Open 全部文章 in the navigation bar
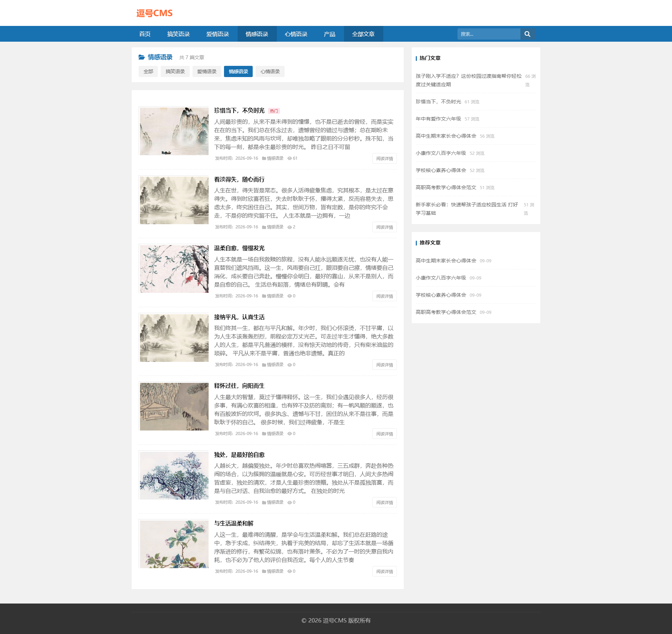This screenshot has width=672, height=634. 363,34
